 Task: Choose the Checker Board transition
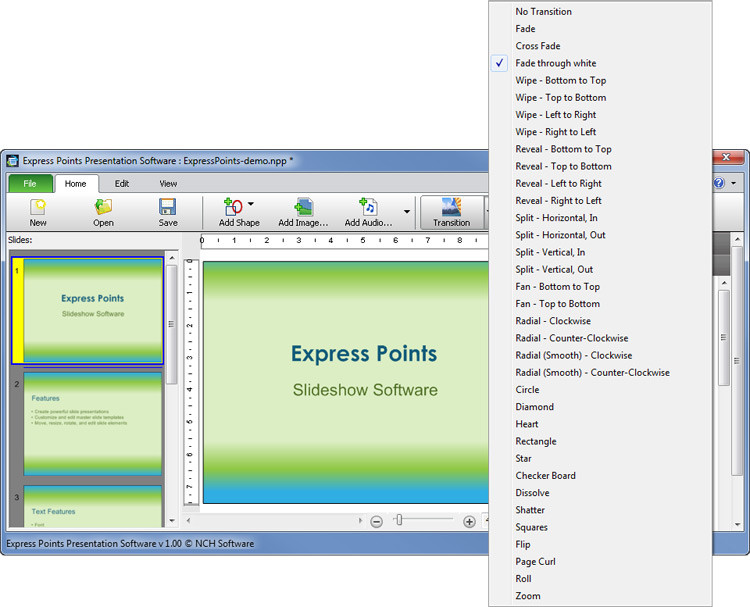click(600, 476)
